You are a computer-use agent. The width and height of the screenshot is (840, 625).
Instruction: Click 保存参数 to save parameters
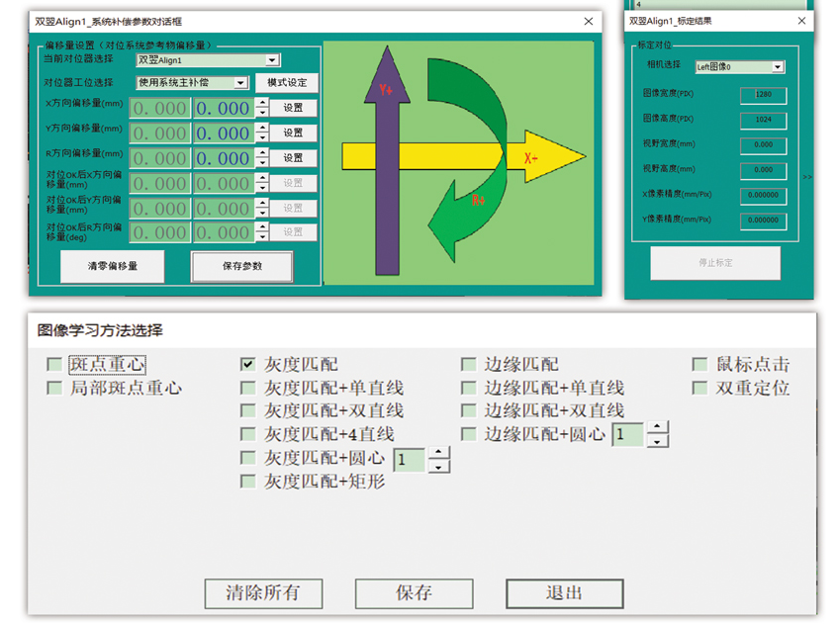[x=241, y=266]
